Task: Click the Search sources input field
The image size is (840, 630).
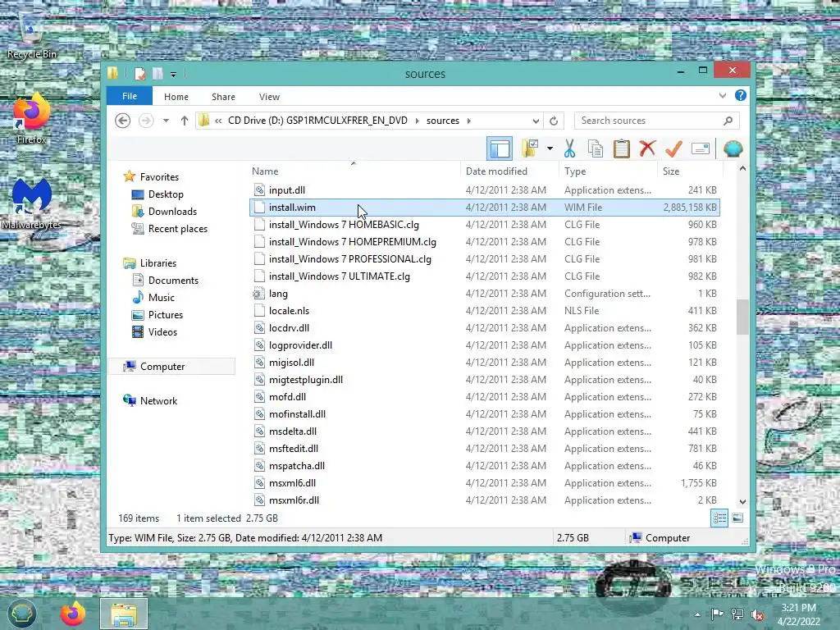Action: tap(650, 121)
